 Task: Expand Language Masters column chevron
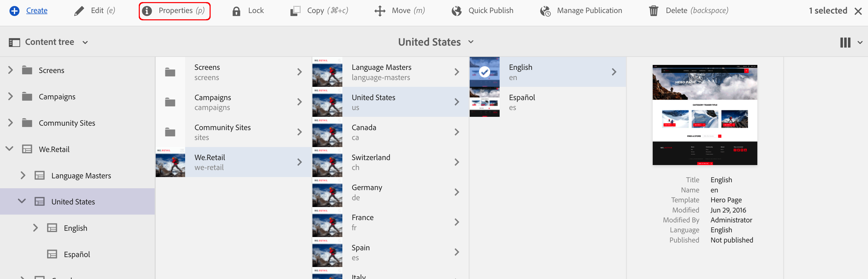click(457, 72)
